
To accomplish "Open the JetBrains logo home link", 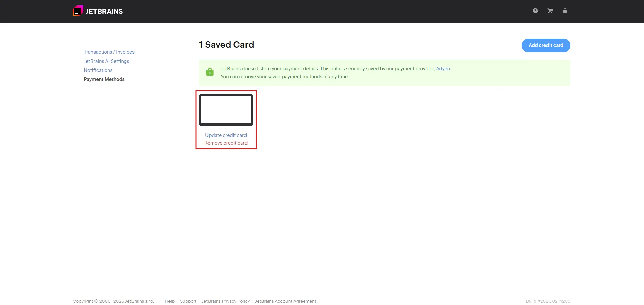I will click(x=98, y=11).
